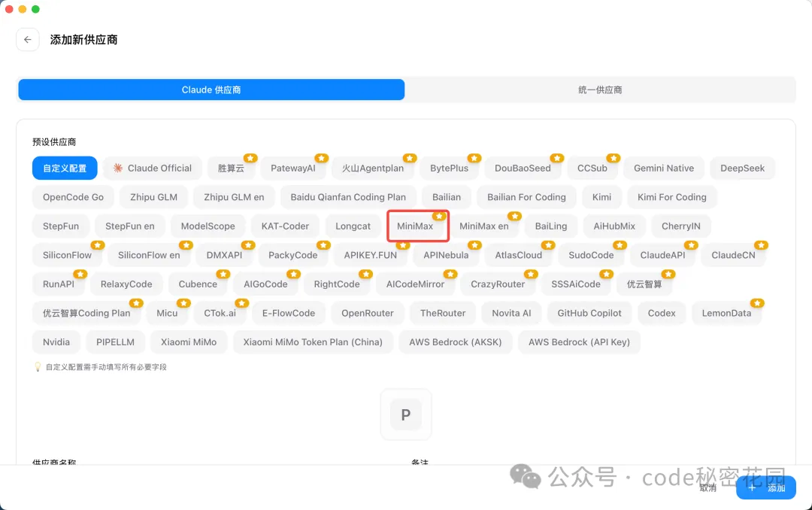
Task: Select the SiliconFlow preset
Action: click(68, 255)
